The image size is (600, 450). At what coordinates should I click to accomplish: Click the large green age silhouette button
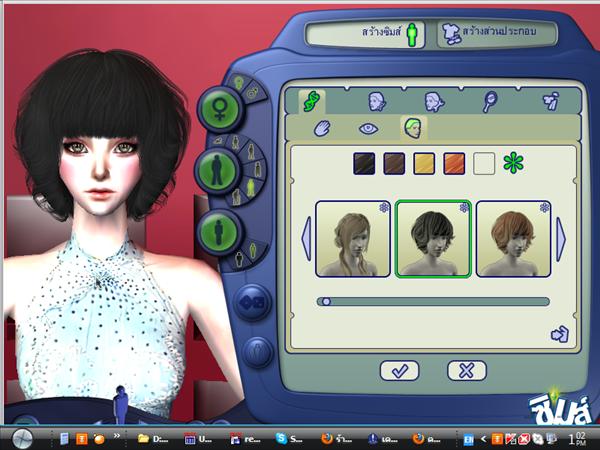click(x=217, y=171)
